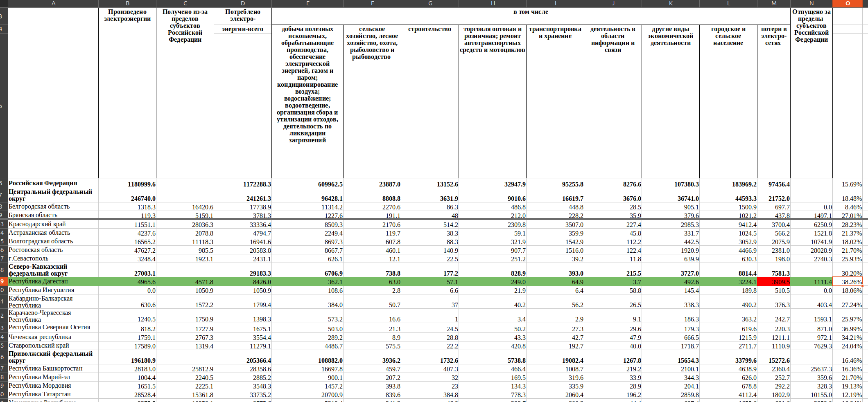This screenshot has width=868, height=402.
Task: Click the 4571.8 cell in Dagestan row
Action: pyautogui.click(x=185, y=282)
